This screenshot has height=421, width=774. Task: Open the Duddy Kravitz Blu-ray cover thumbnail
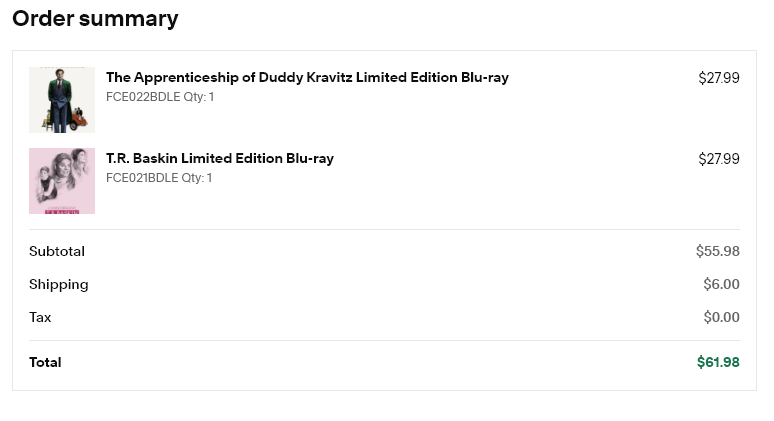click(62, 100)
